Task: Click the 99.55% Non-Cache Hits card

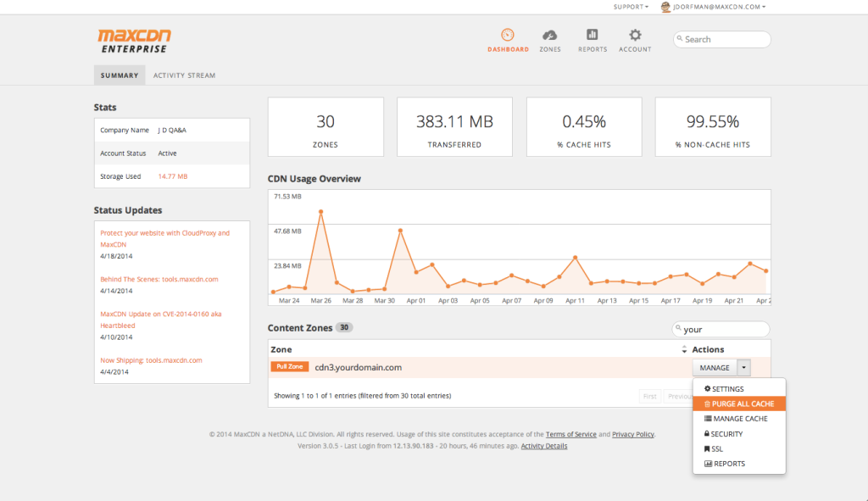Action: pos(713,127)
